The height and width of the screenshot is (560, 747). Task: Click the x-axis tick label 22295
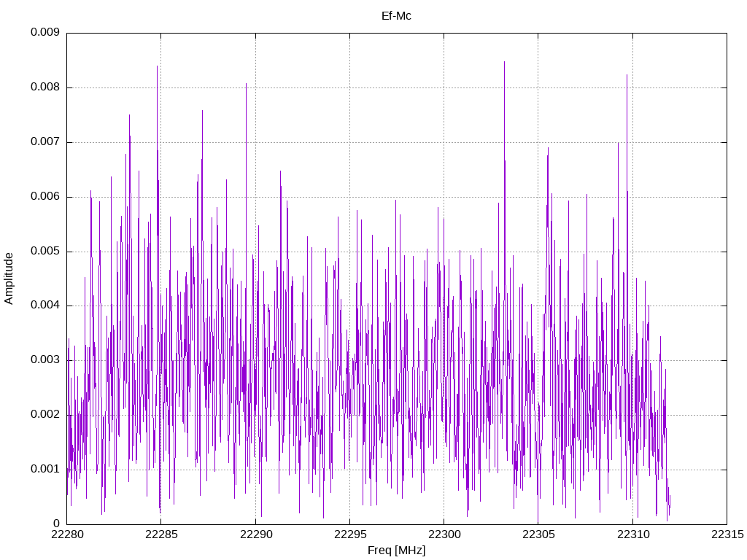(x=349, y=534)
